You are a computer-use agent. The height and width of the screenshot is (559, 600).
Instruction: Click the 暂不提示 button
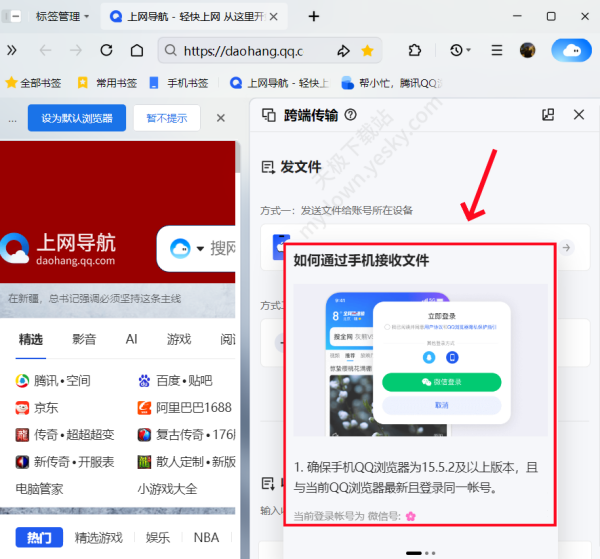166,118
